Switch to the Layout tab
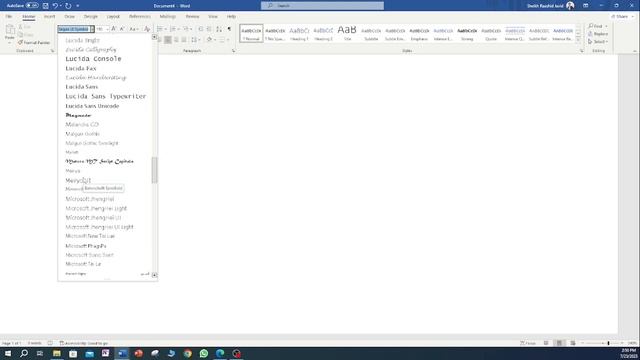The height and width of the screenshot is (360, 640). click(113, 16)
